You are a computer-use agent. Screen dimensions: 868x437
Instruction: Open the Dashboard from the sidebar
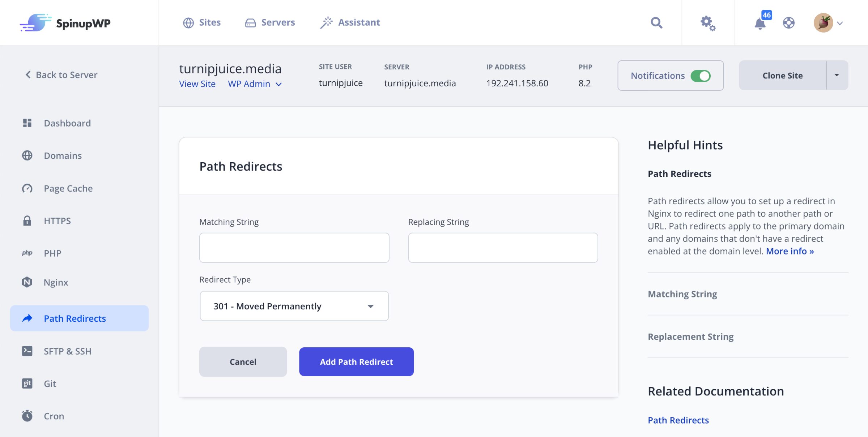point(27,123)
